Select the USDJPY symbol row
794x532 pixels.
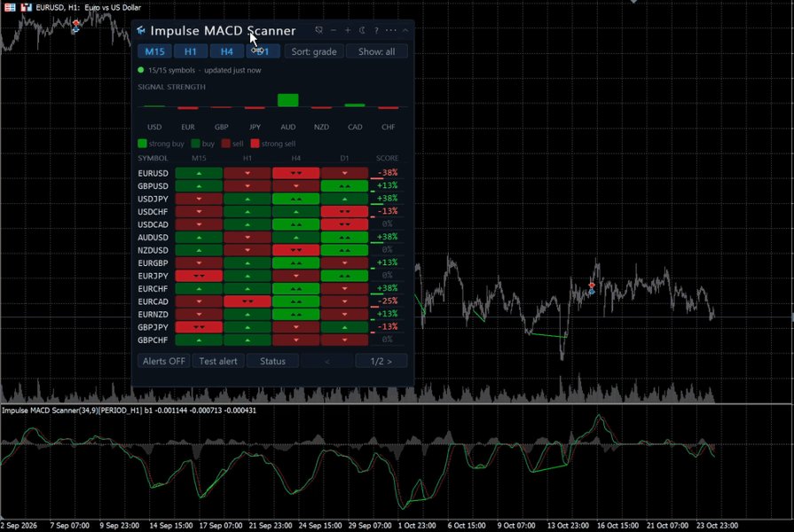pyautogui.click(x=271, y=199)
